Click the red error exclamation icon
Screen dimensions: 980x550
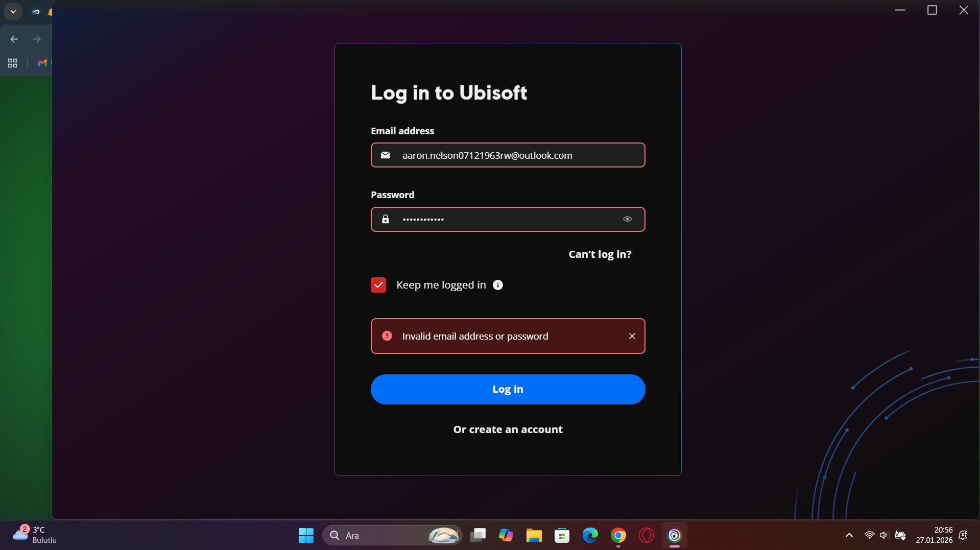pos(387,336)
